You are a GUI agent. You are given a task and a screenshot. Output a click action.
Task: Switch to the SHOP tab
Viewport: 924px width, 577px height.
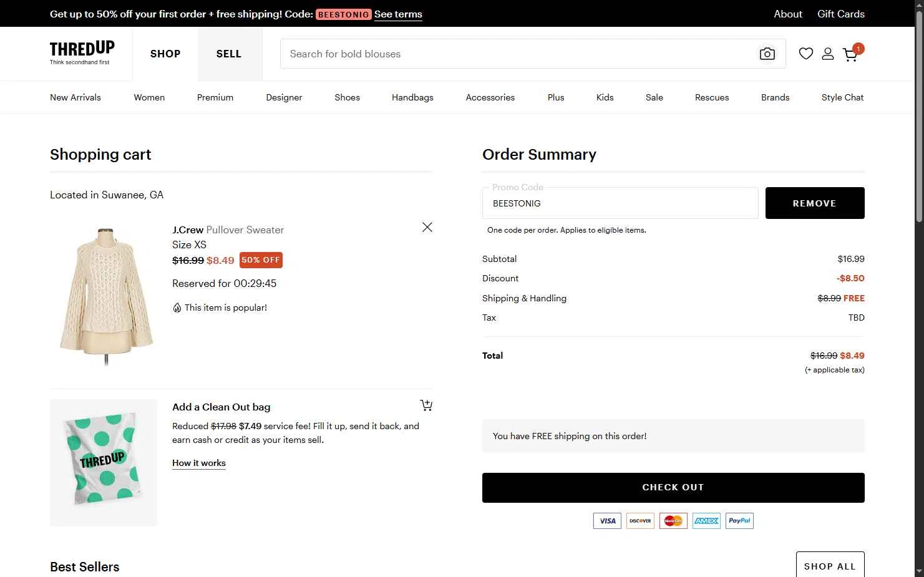click(x=165, y=54)
